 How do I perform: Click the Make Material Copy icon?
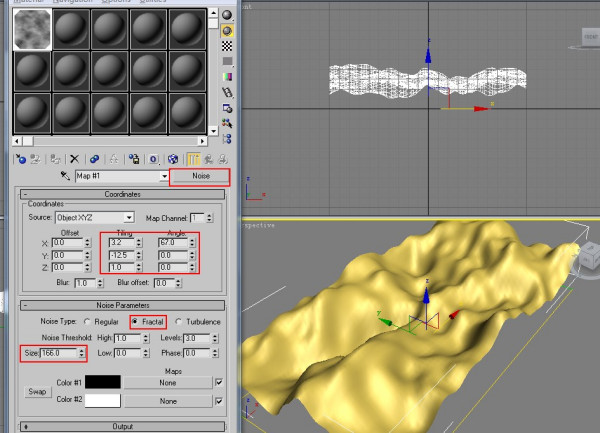(x=94, y=159)
